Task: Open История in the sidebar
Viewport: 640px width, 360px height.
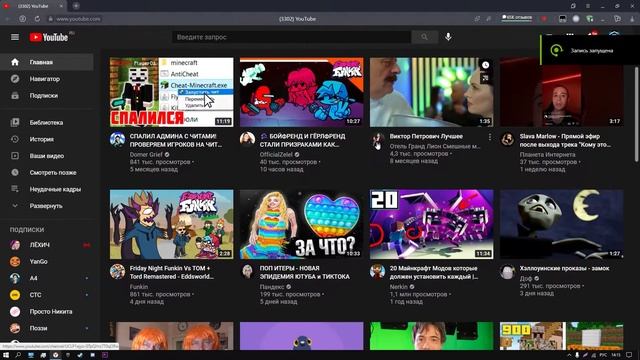Action: tap(47, 139)
